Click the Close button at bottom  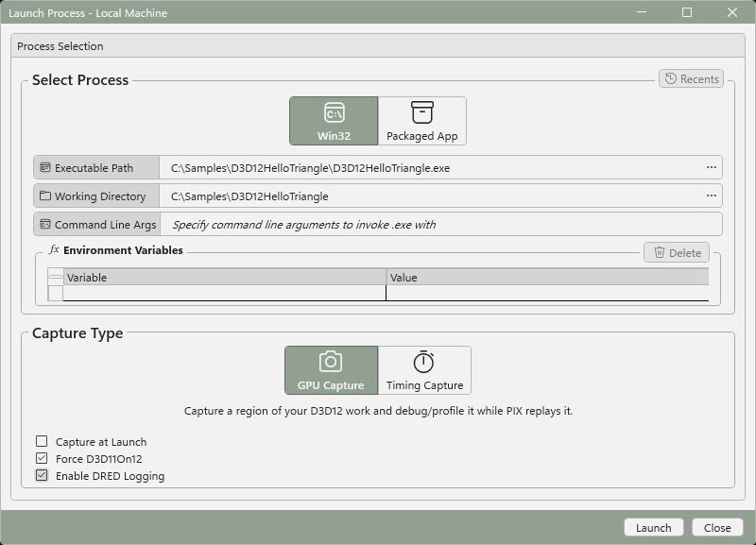coord(717,528)
